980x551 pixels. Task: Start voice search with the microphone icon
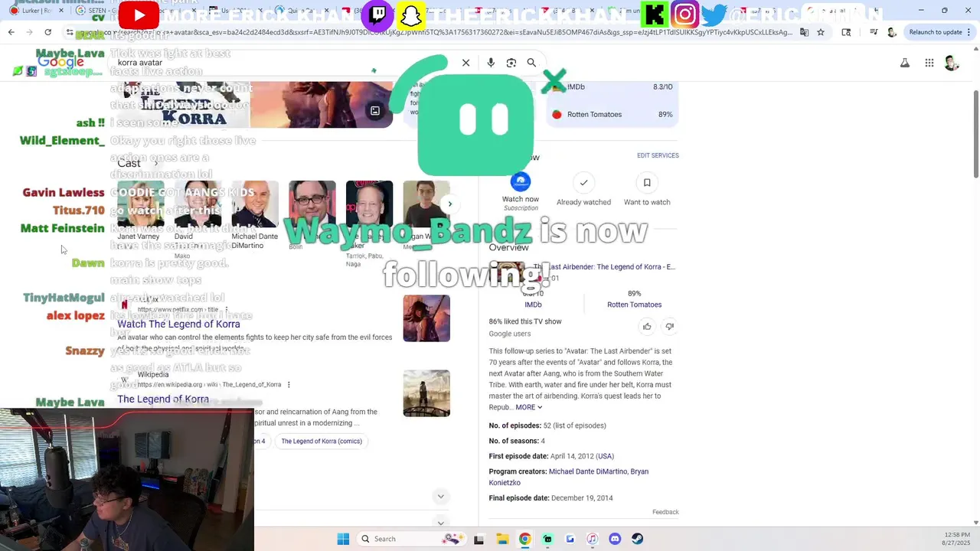[491, 63]
